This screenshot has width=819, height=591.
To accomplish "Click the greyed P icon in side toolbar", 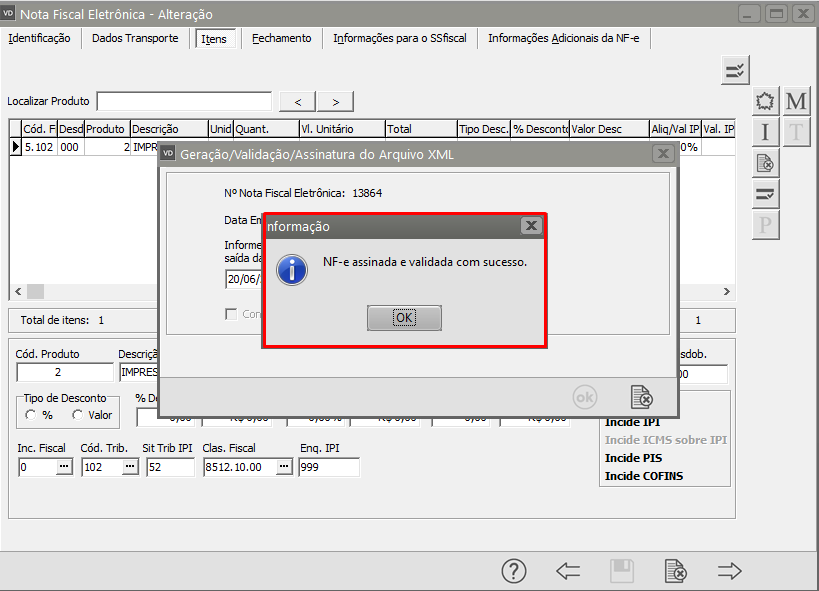I will point(765,225).
